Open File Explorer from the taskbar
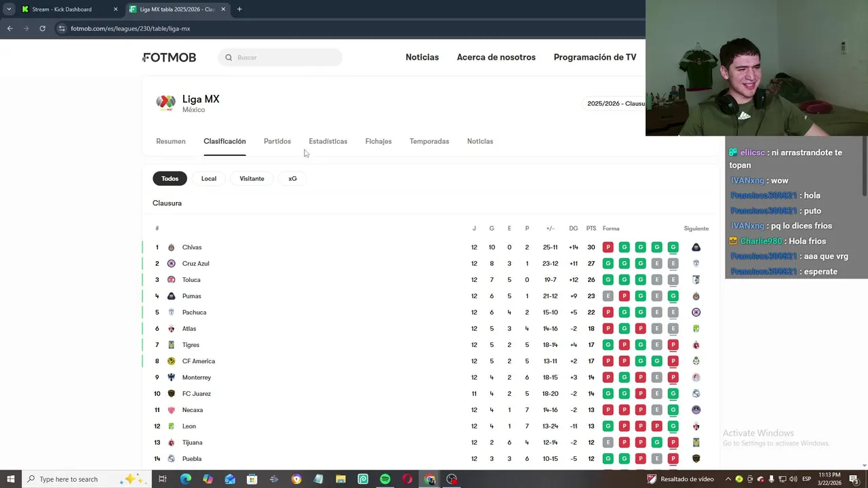868x488 pixels. (340, 479)
